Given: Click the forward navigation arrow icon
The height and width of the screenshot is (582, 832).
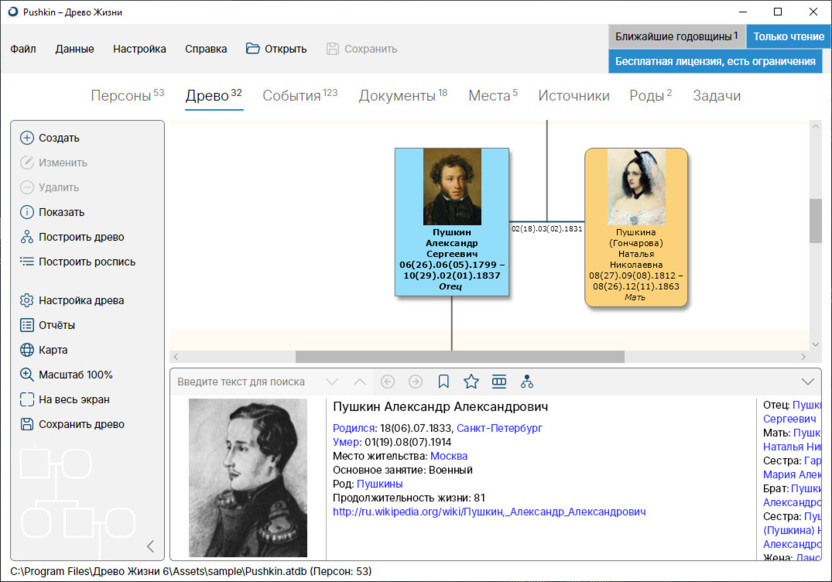Looking at the screenshot, I should pos(415,381).
